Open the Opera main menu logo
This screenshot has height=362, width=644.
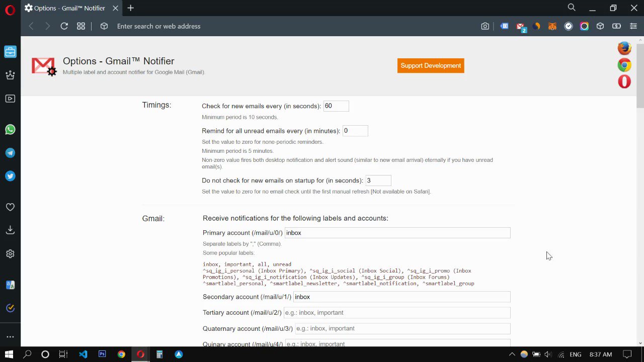coord(10,10)
